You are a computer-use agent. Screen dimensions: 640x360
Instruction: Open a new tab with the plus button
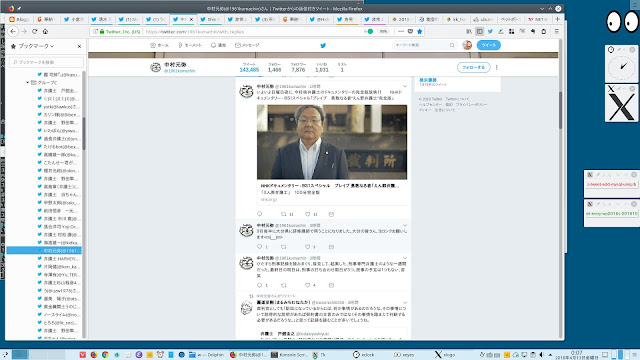tap(558, 19)
